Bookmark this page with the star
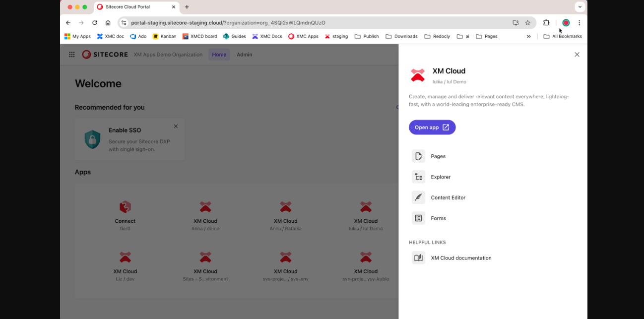 (527, 23)
